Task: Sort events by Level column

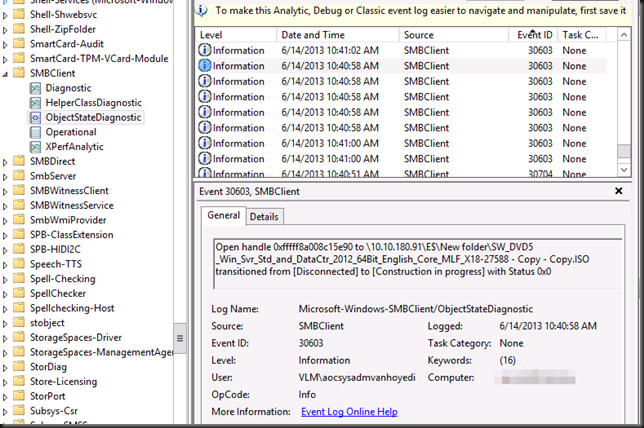Action: click(x=236, y=35)
